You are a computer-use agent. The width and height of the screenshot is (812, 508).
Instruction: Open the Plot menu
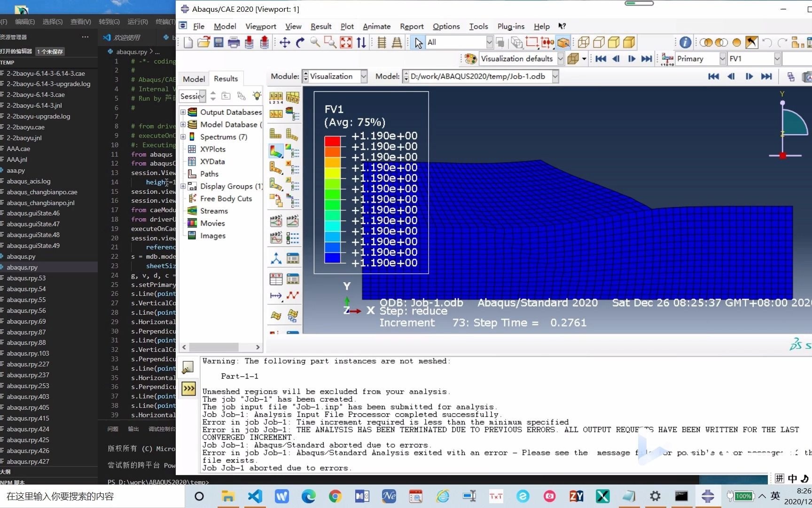coord(347,26)
